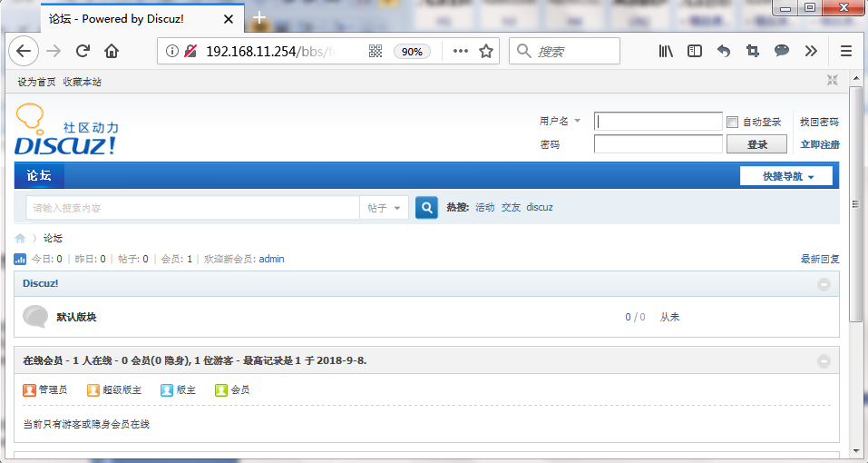Open new member admin profile link
The height and width of the screenshot is (463, 868).
pyautogui.click(x=272, y=259)
